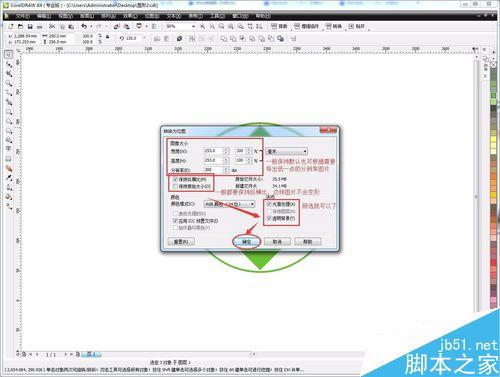This screenshot has width=500, height=377.
Task: Open the 颜色模式 dropdown
Action: pos(229,204)
